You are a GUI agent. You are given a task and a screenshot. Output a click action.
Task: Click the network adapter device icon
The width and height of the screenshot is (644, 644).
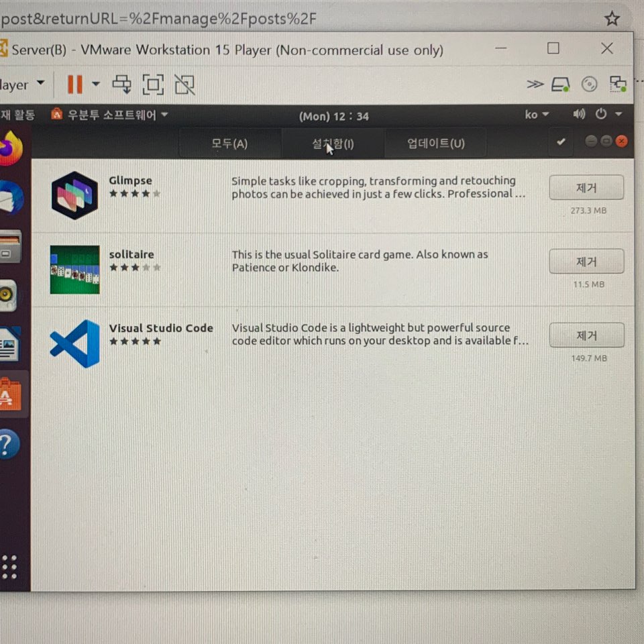click(618, 85)
